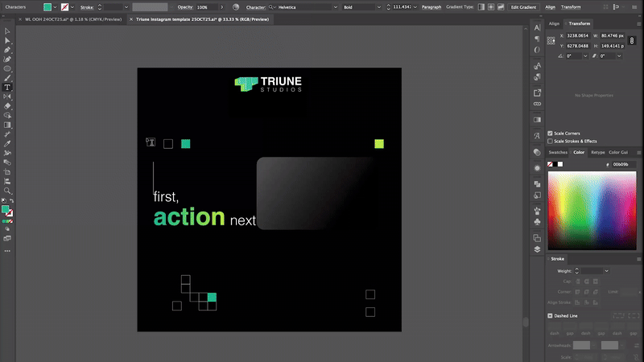The image size is (644, 362).
Task: Select the Artboard tool
Action: [x=7, y=172]
